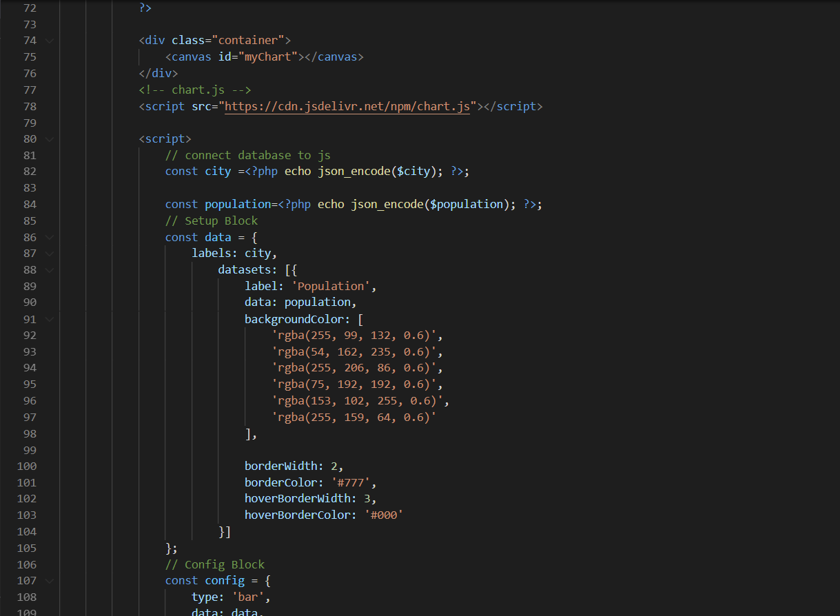Image resolution: width=840 pixels, height=616 pixels.
Task: Click the '?>' PHP closing tag on line 72
Action: tap(145, 8)
